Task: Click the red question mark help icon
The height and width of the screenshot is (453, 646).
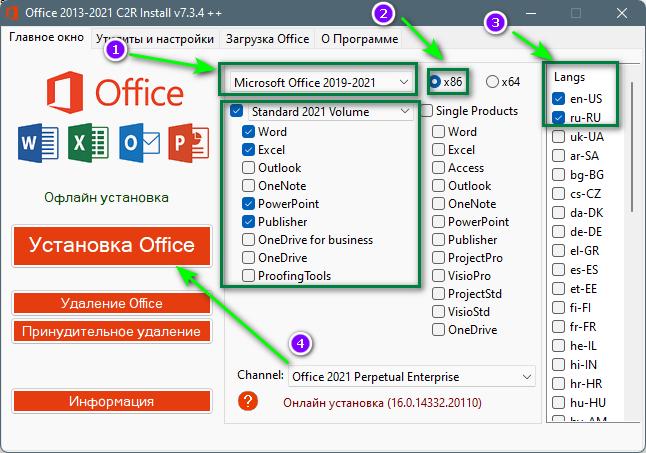Action: [248, 401]
